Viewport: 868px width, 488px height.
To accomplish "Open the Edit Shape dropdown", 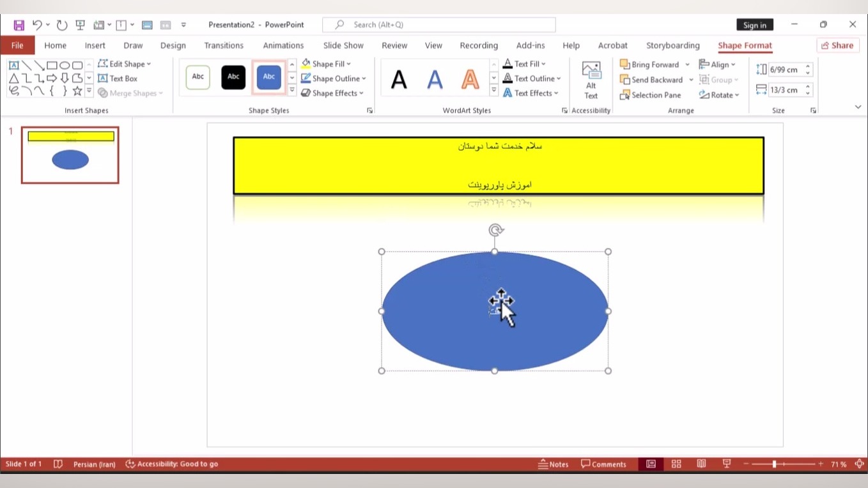I will click(125, 64).
